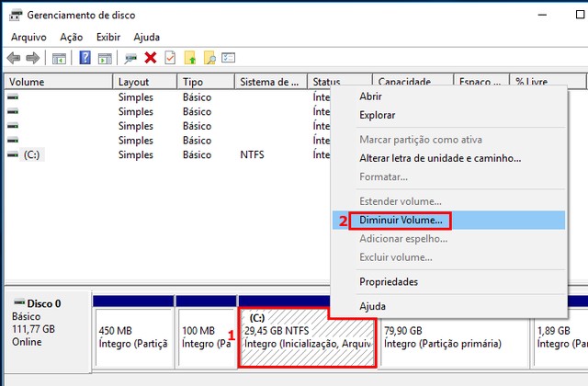Viewport: 588px width, 386px height.
Task: Sort by the Tipo column header
Action: [206, 82]
